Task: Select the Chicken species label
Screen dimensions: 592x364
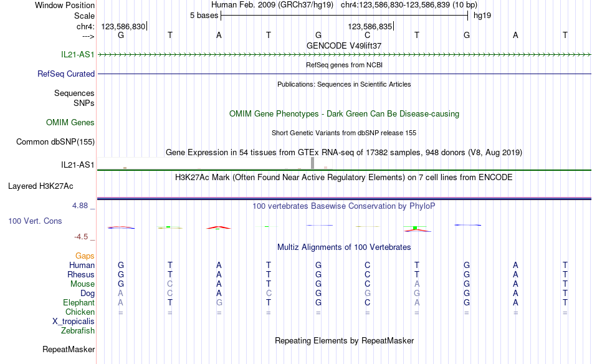Action: pyautogui.click(x=80, y=312)
